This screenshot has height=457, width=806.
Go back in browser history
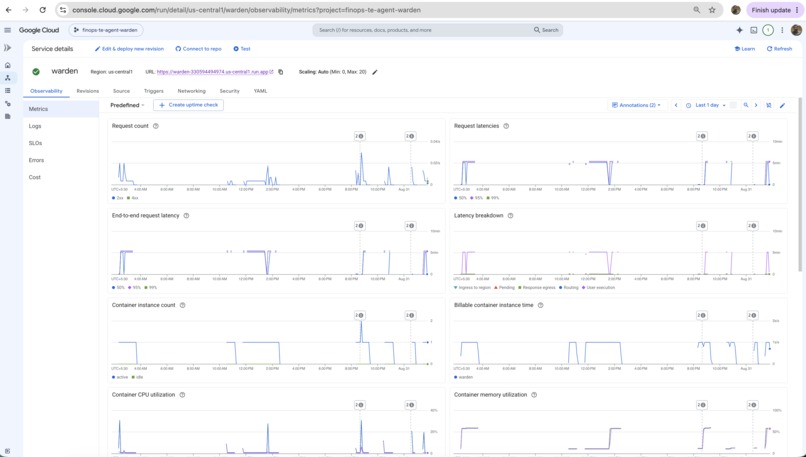point(9,10)
